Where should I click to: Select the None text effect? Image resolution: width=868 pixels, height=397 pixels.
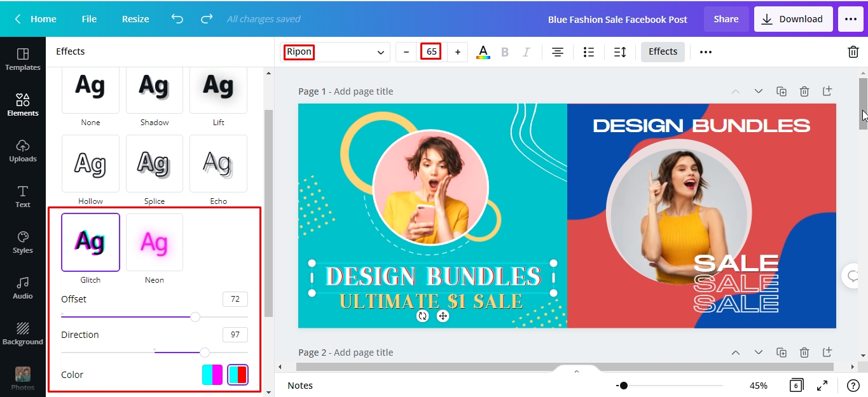coord(90,91)
